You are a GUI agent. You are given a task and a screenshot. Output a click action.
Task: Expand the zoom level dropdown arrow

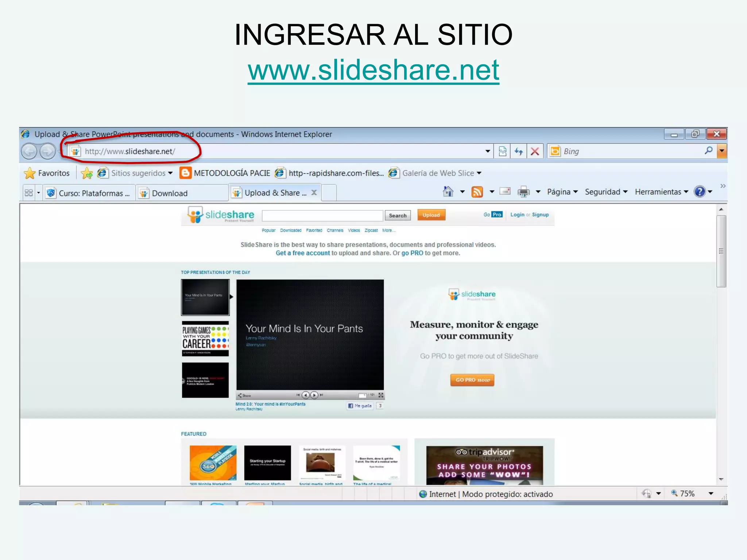point(711,494)
